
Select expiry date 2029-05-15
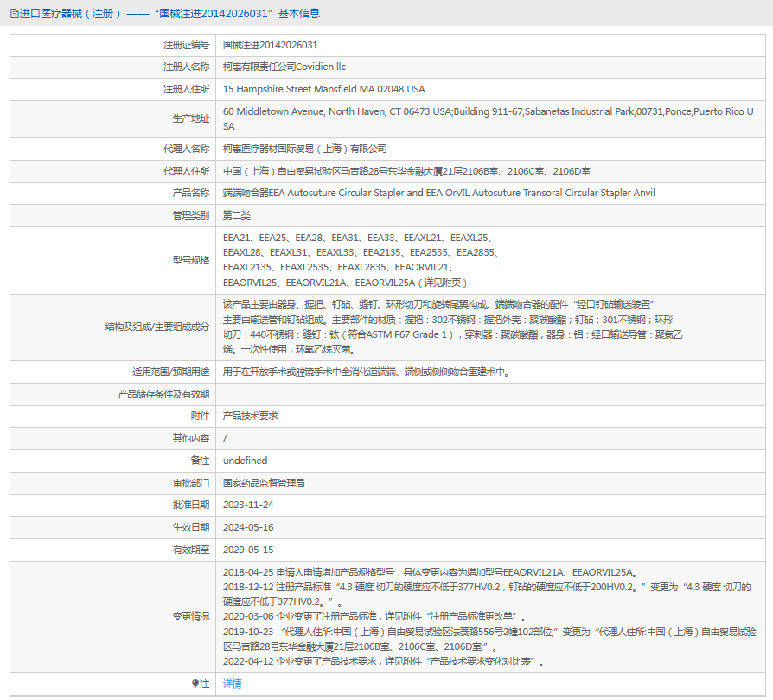point(248,550)
